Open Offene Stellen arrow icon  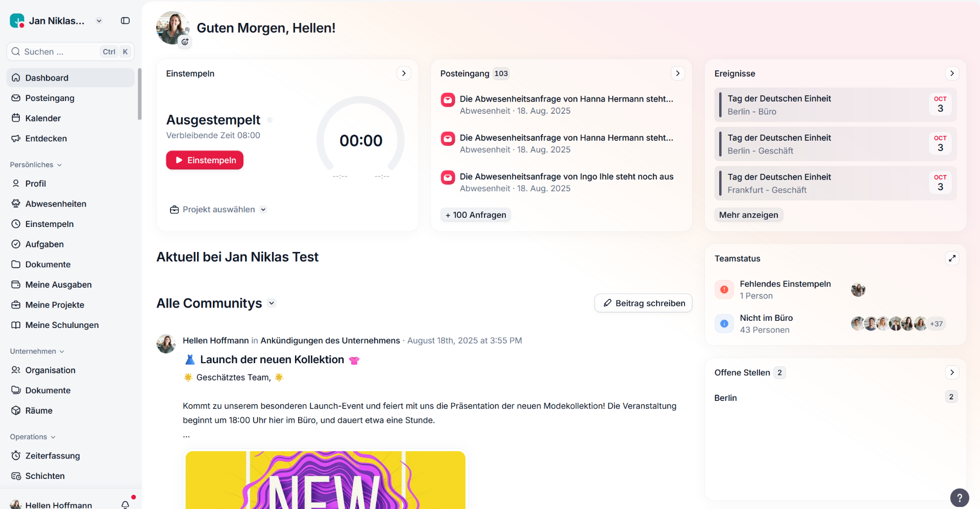coord(952,372)
